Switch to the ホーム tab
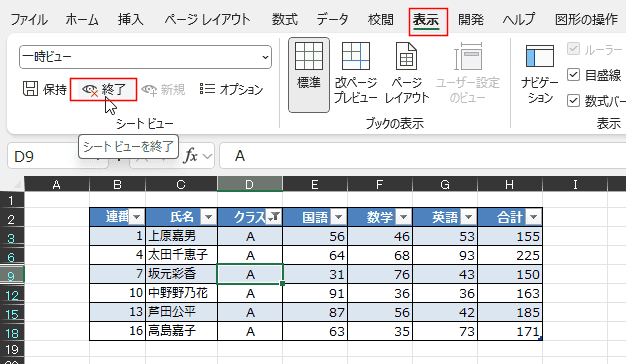This screenshot has width=626, height=364. coord(81,20)
